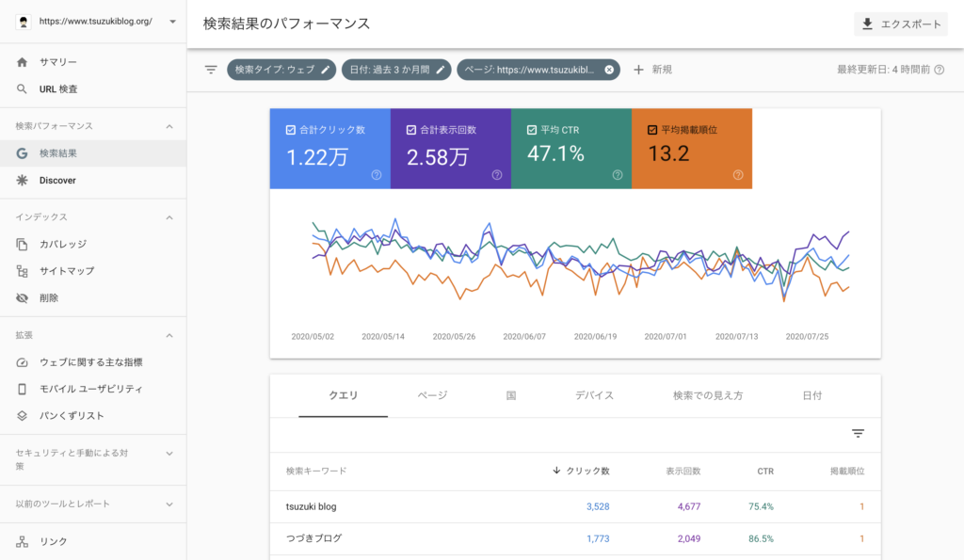The image size is (964, 560).
Task: Switch to the 検索での見え方 tab
Action: click(708, 395)
